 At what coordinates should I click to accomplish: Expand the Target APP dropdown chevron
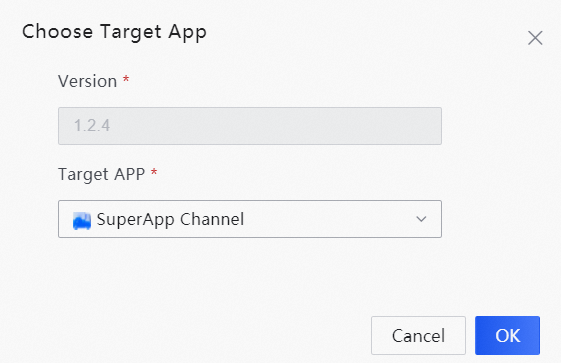click(x=421, y=219)
